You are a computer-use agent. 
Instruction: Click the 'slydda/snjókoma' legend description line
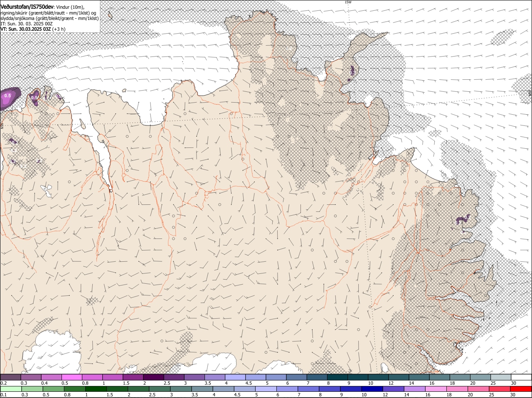(49, 18)
